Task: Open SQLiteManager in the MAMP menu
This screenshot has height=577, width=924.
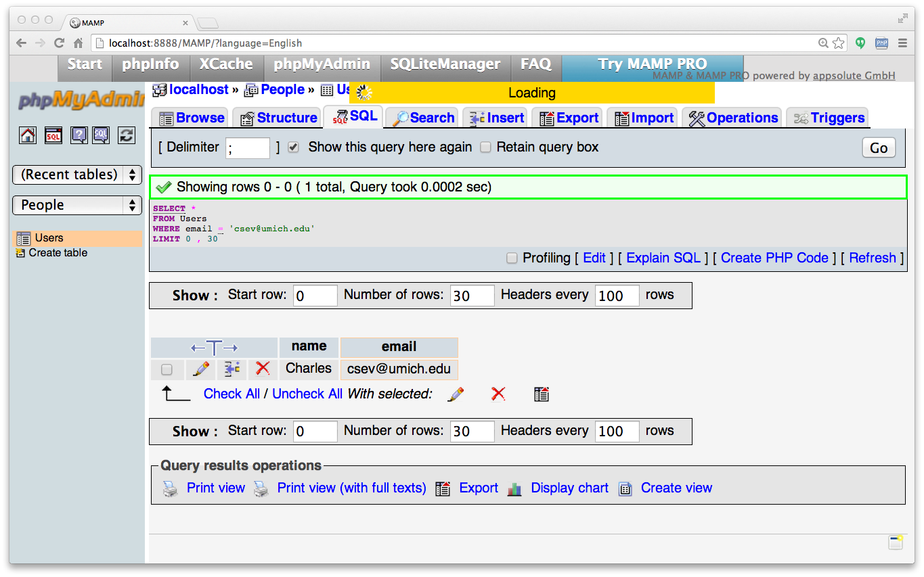Action: point(445,64)
